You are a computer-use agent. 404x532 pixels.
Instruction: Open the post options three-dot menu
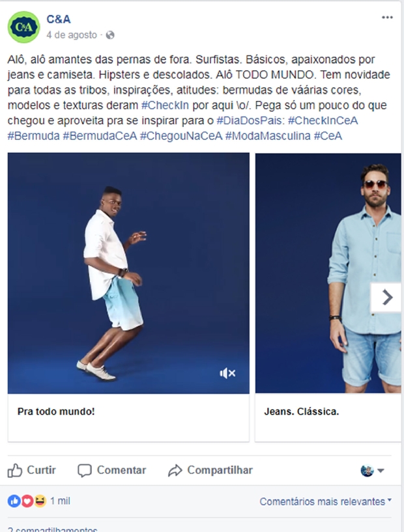pyautogui.click(x=387, y=18)
